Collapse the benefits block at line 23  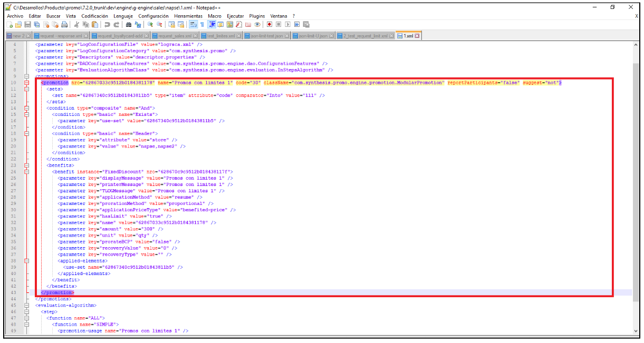(x=27, y=165)
